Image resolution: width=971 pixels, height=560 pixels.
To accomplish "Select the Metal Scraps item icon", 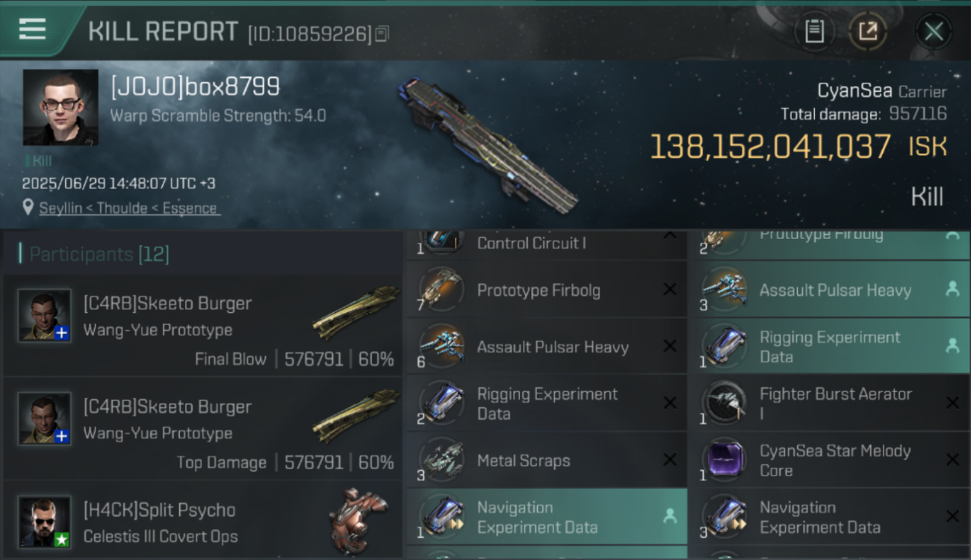I will coord(441,460).
